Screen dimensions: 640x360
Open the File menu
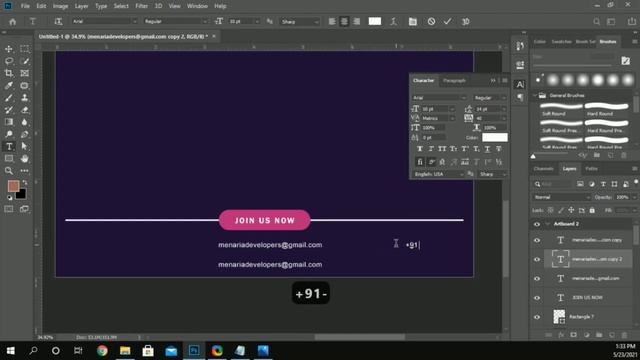point(25,6)
